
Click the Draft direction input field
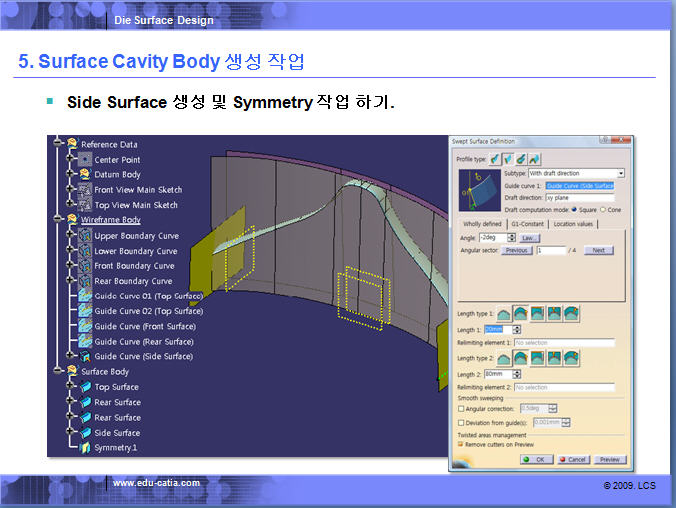click(580, 197)
